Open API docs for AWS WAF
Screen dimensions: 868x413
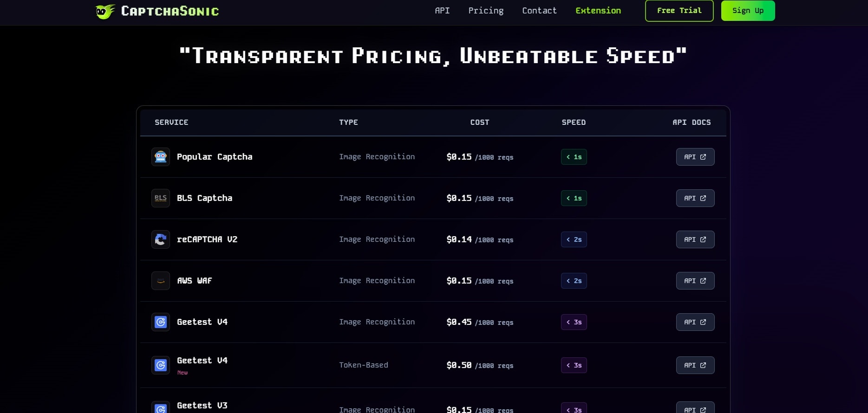pos(695,281)
